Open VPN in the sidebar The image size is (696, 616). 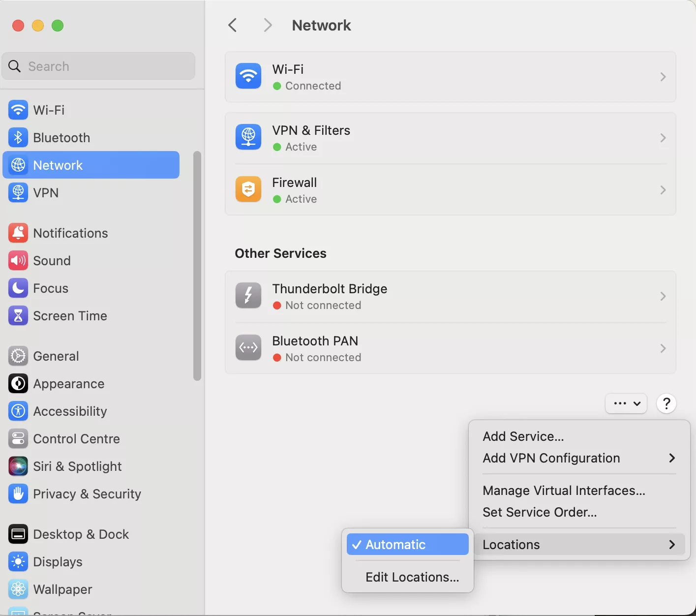(x=91, y=192)
